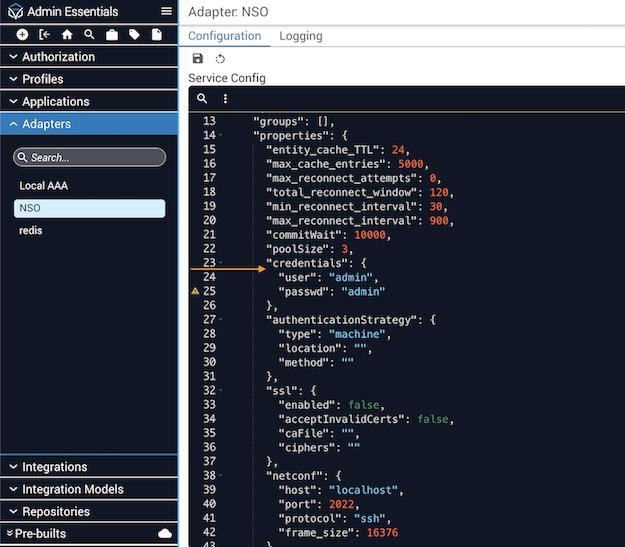Click the undo/reset circular arrow icon
Image resolution: width=625 pixels, height=547 pixels.
[x=220, y=59]
